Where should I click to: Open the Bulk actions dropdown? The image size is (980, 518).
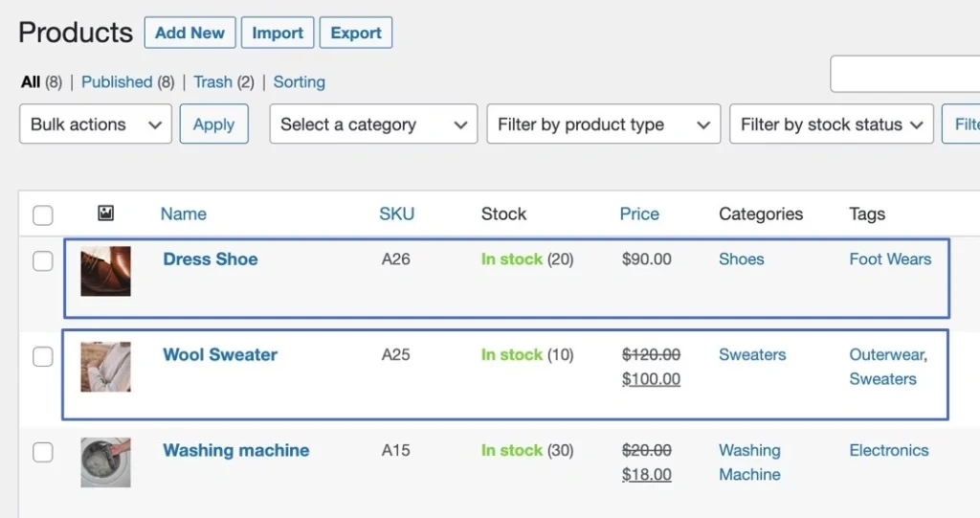(95, 124)
